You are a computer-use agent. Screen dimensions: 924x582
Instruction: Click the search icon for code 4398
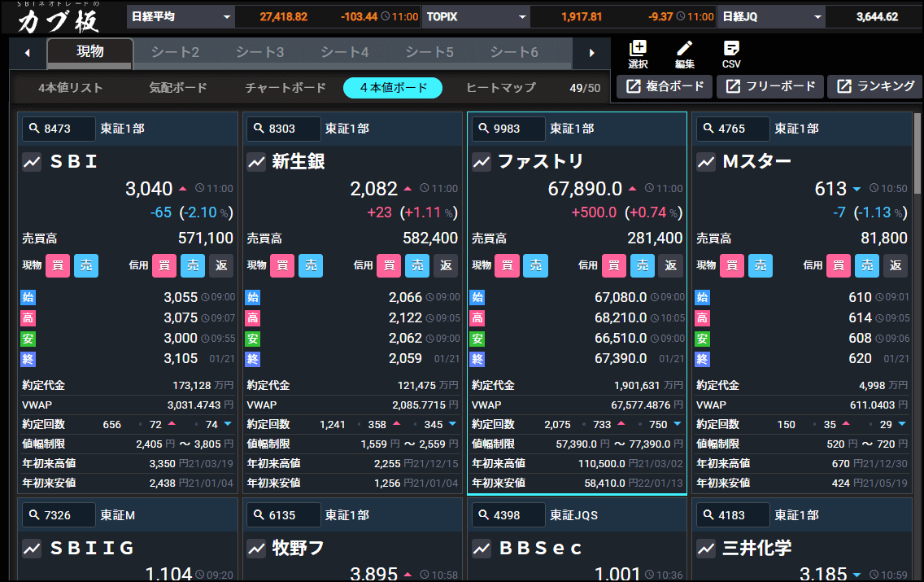[x=484, y=514]
